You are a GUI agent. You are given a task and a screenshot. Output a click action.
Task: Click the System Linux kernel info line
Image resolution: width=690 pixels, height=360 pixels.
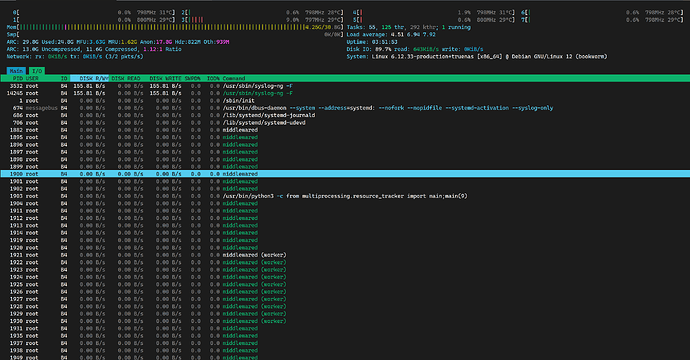pos(477,56)
